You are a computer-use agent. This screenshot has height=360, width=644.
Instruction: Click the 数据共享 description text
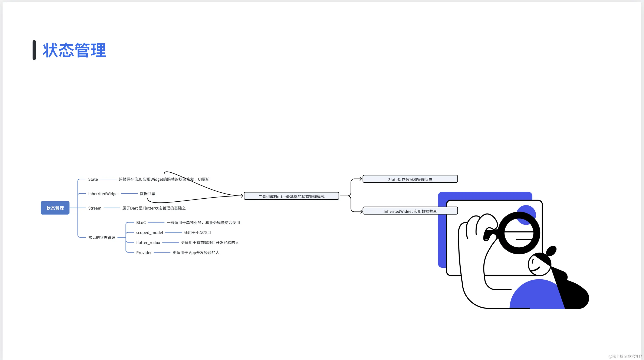click(x=148, y=194)
